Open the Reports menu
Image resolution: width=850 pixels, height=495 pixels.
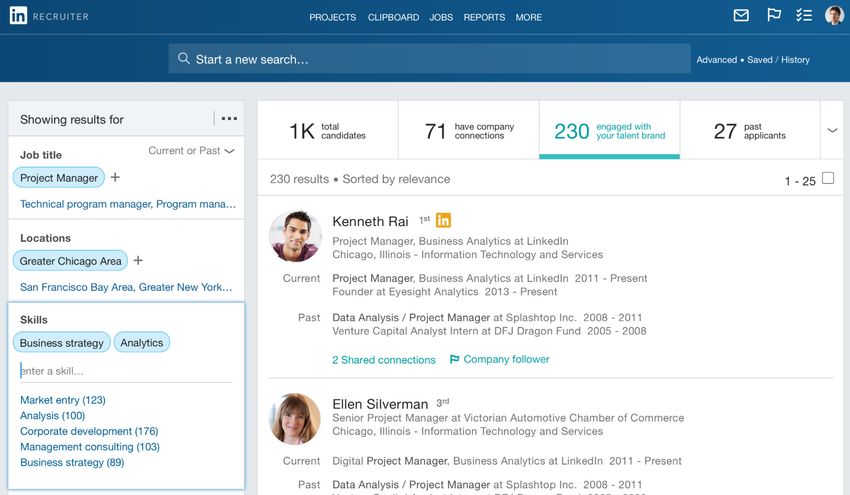click(x=484, y=17)
